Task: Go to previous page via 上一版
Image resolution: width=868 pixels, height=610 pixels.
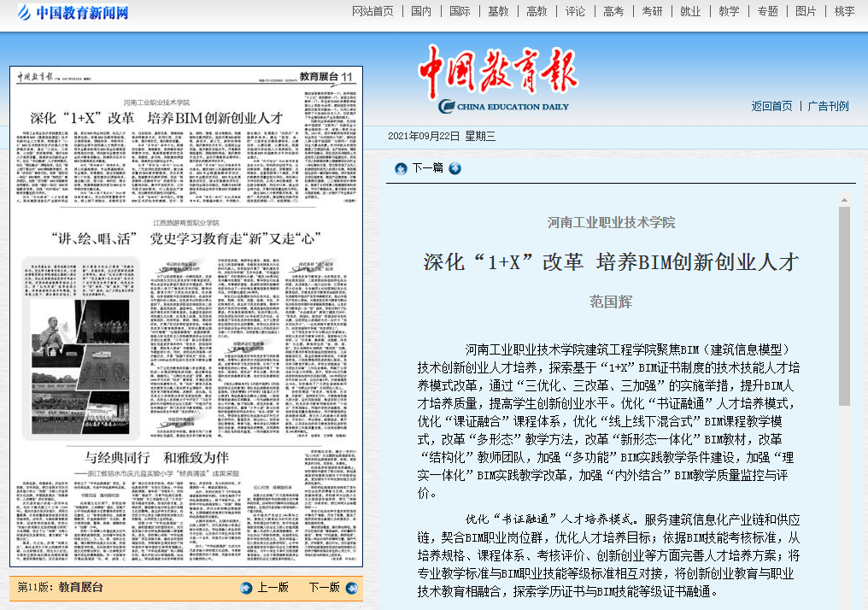Action: pos(273,587)
